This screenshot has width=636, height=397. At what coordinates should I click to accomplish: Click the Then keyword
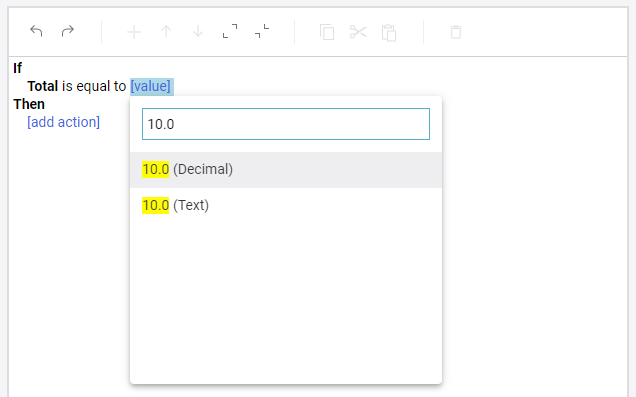(29, 104)
